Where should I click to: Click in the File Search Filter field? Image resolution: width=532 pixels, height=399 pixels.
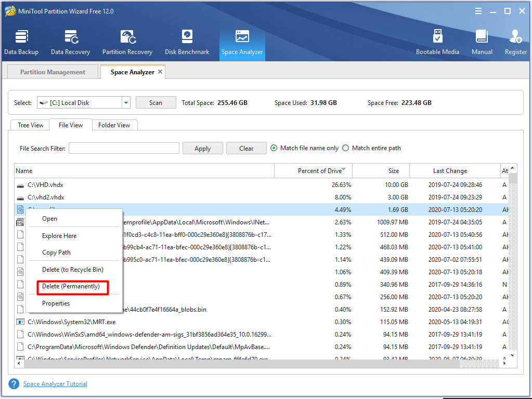124,148
